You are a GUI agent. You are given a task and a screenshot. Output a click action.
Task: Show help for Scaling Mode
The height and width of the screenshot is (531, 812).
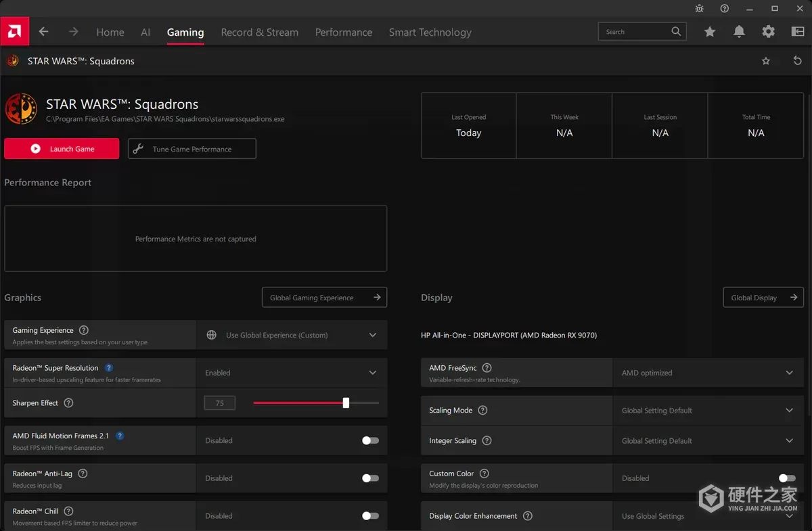point(482,410)
